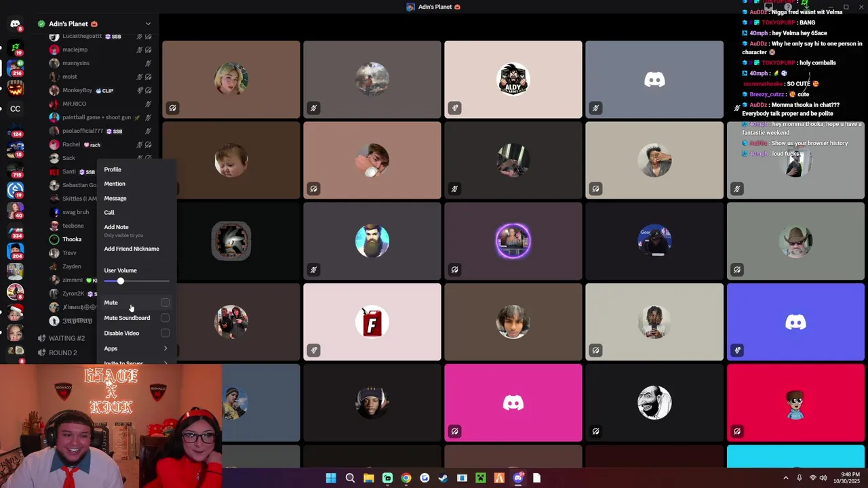
Task: Launch Google Chrome from the taskbar
Action: 406,478
